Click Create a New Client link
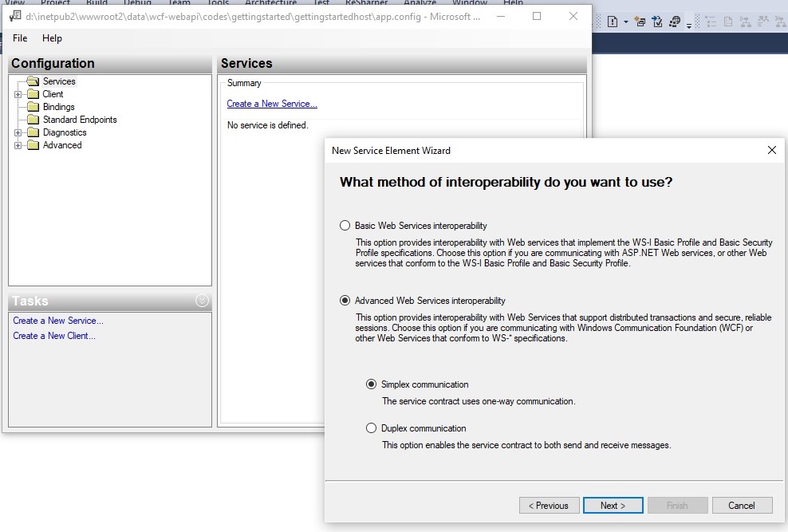This screenshot has height=532, width=788. coord(54,336)
